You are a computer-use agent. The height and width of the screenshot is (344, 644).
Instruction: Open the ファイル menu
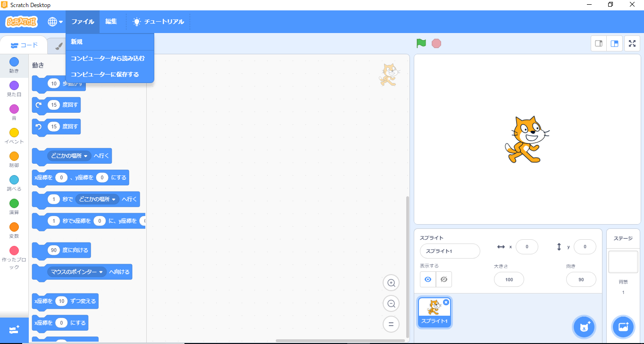click(x=83, y=22)
